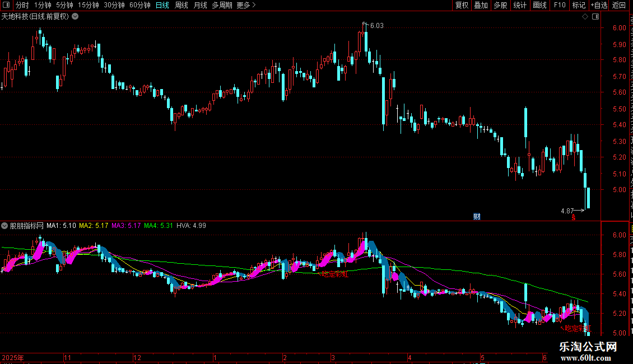The height and width of the screenshot is (364, 633).
Task: Switch to the 分时 intraday view
Action: point(22,5)
